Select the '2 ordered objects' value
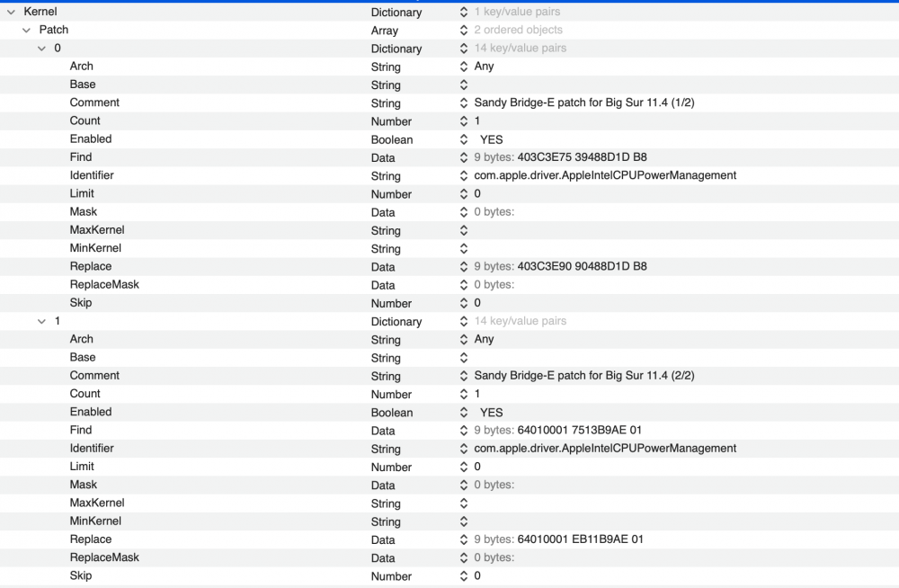Image resolution: width=899 pixels, height=588 pixels. tap(519, 30)
